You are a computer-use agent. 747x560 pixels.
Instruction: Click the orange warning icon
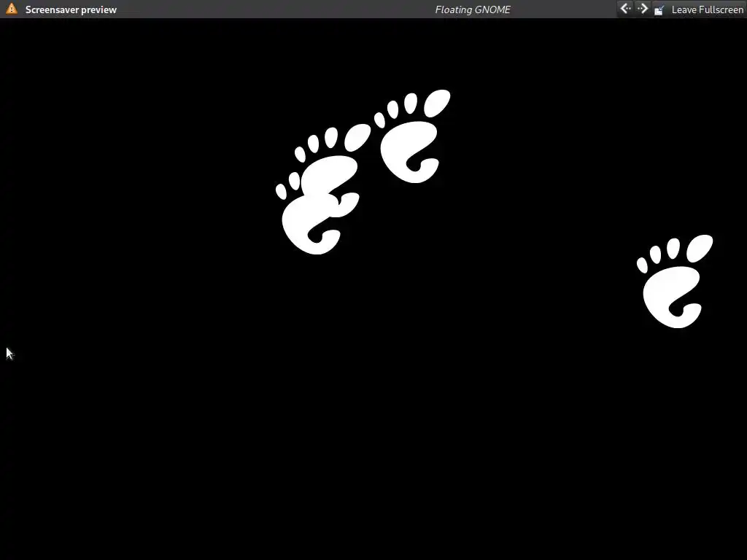coord(12,9)
